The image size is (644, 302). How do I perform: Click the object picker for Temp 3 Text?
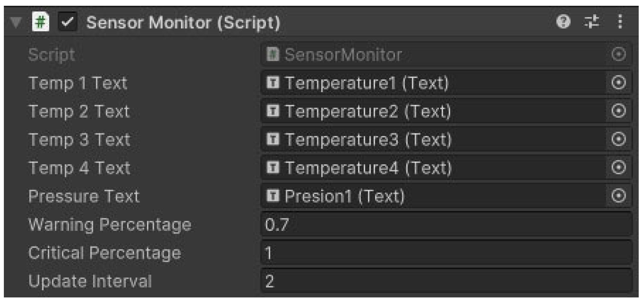click(618, 139)
